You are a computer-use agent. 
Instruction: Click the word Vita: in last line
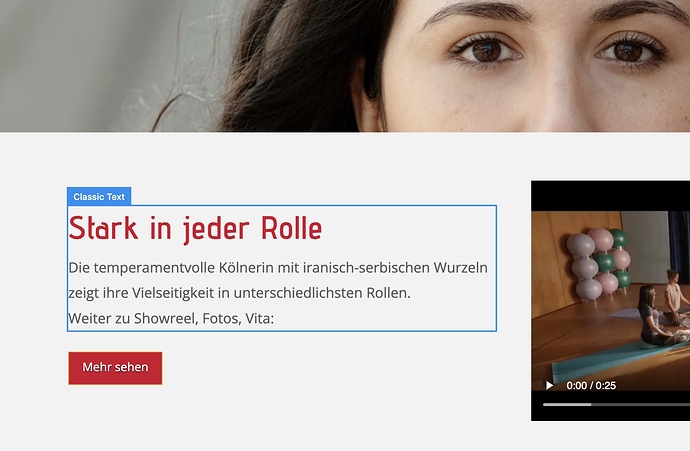(x=260, y=318)
